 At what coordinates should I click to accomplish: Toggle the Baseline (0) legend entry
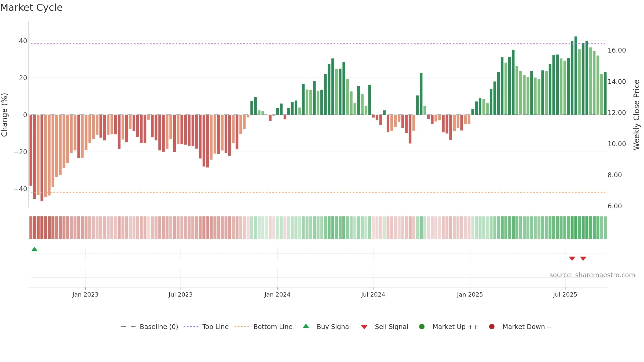[149, 327]
